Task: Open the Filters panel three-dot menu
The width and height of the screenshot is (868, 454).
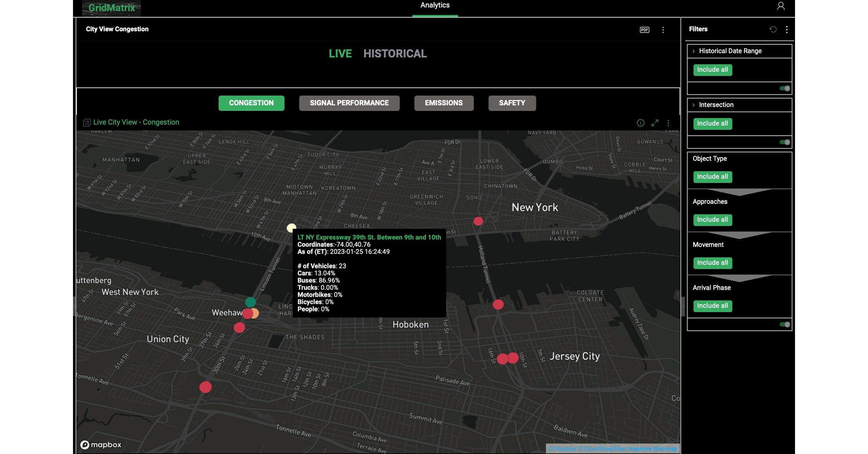Action: 786,29
